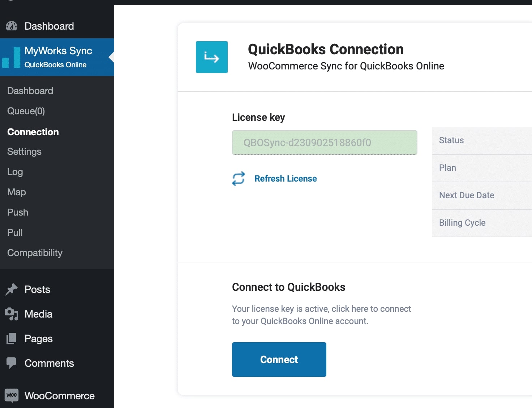Open the Log submenu page
Image resolution: width=532 pixels, height=408 pixels.
(15, 172)
